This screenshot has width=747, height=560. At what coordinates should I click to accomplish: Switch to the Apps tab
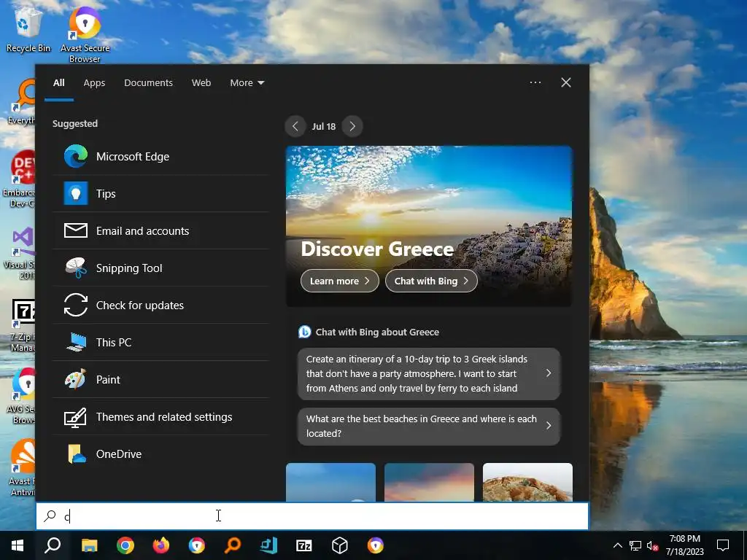pos(94,83)
